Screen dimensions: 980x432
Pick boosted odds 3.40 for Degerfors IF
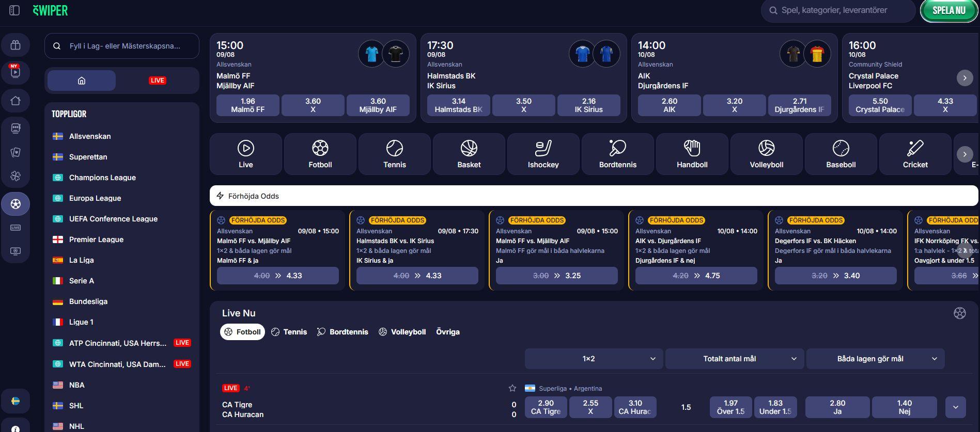(836, 276)
